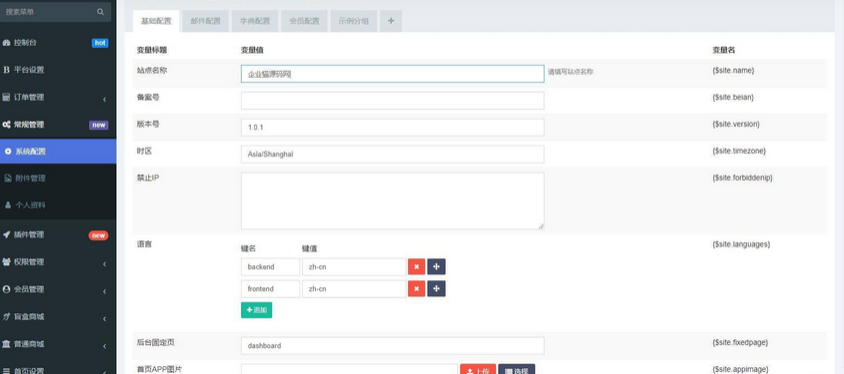
Task: Click the 版本号 field showing 1.0.1
Action: pos(392,128)
